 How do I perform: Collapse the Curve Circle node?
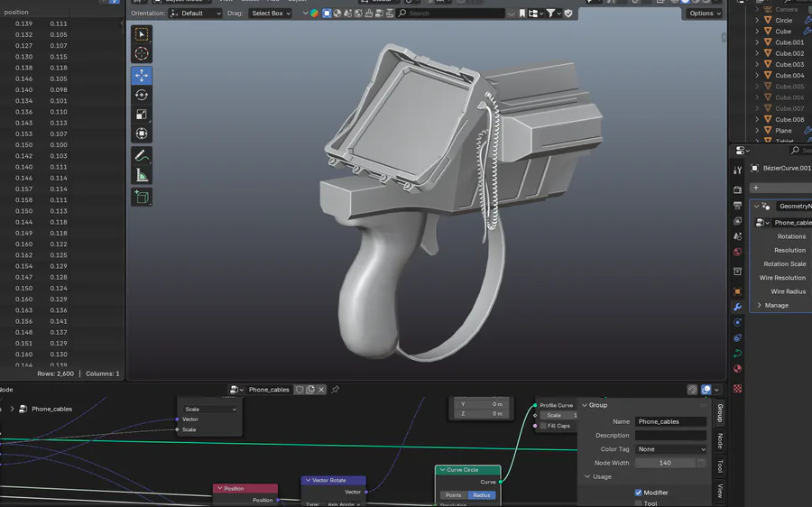coord(442,470)
